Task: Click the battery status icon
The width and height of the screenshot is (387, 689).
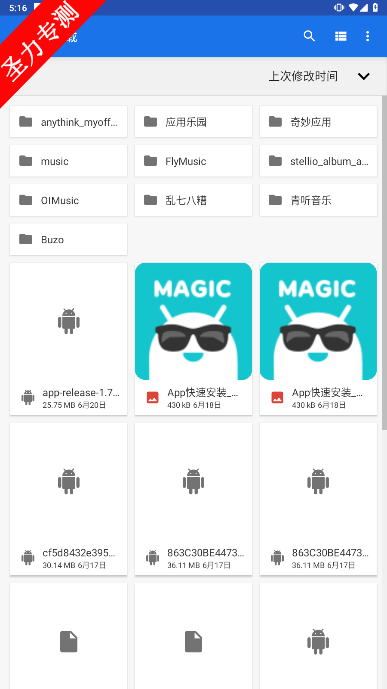Action: (375, 7)
